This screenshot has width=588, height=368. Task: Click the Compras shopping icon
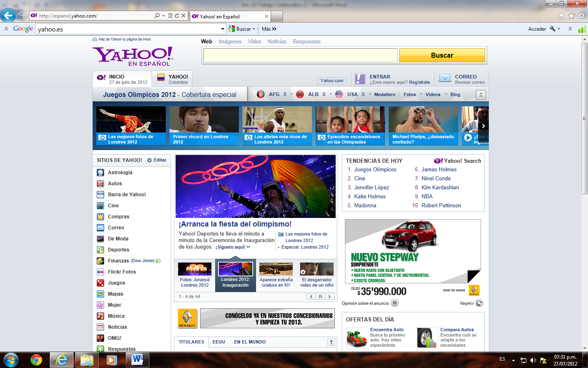(100, 217)
